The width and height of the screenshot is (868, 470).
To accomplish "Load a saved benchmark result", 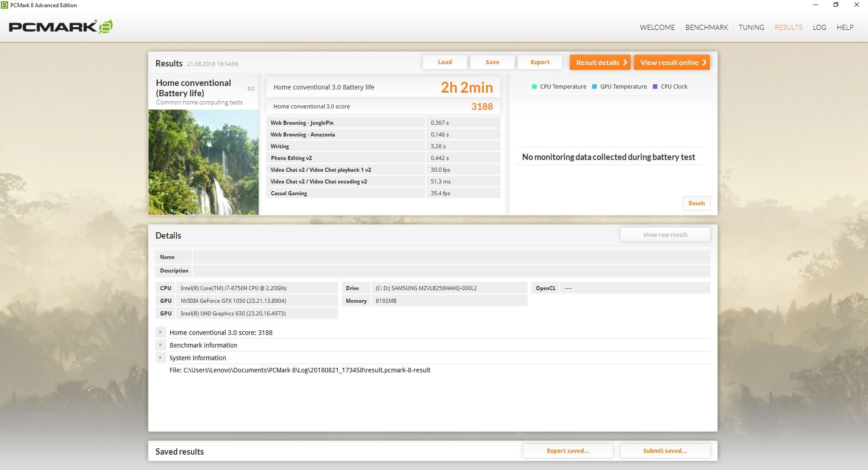I will [x=445, y=62].
